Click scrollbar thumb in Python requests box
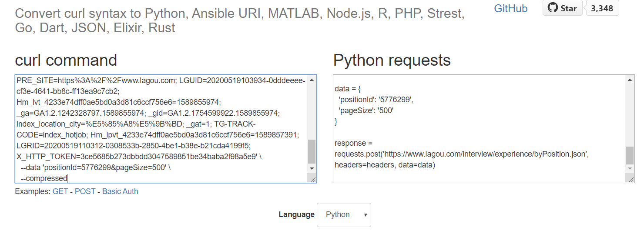The width and height of the screenshot is (644, 231). coord(630,155)
